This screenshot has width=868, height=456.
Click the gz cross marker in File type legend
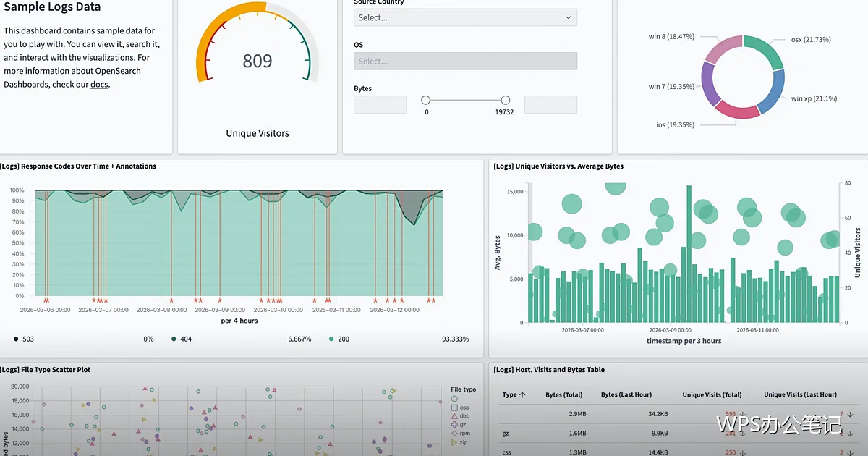pyautogui.click(x=454, y=425)
